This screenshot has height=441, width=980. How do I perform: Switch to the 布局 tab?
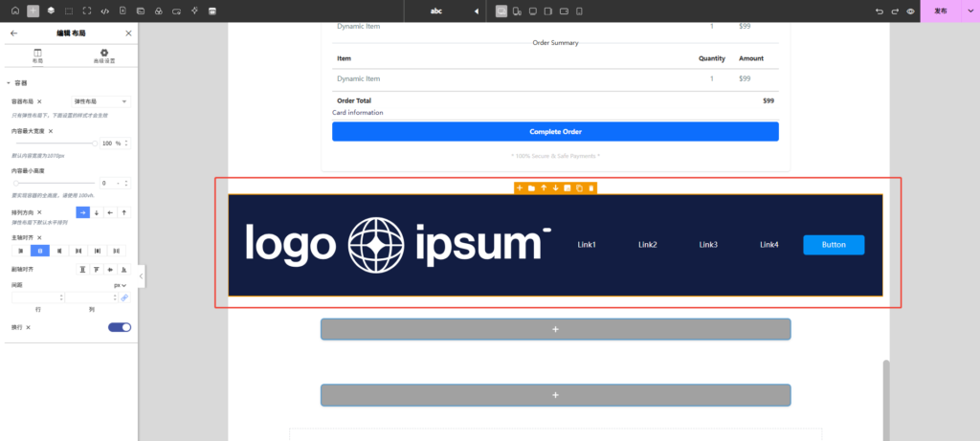click(x=37, y=55)
